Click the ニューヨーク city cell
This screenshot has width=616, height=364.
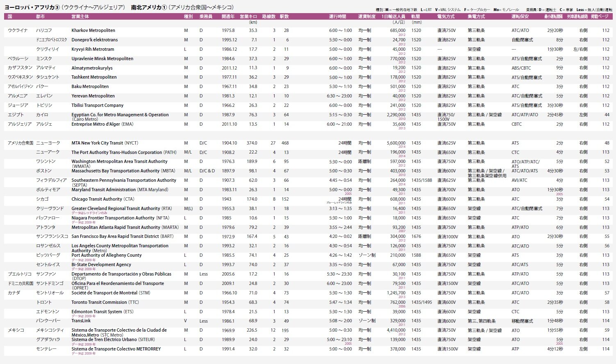48,143
